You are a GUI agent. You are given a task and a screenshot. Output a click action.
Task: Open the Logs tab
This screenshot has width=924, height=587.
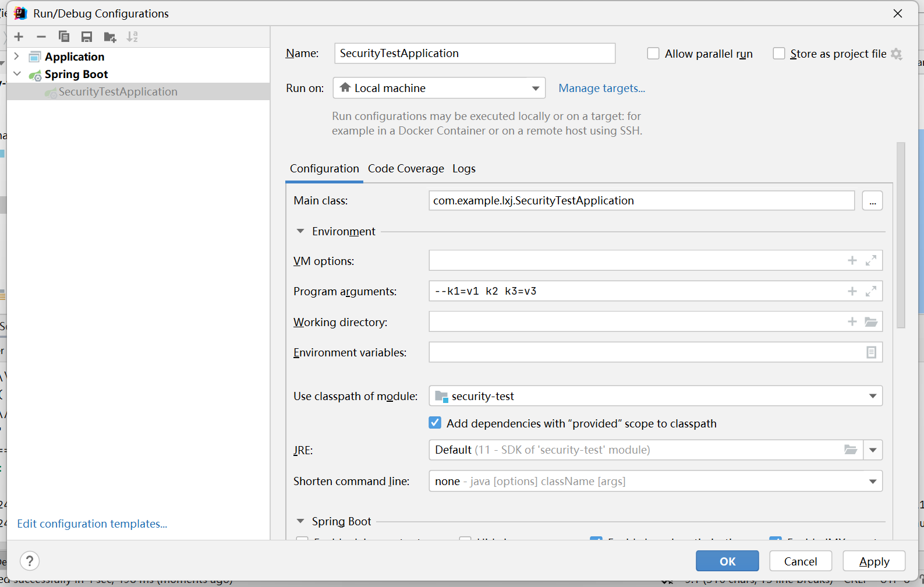click(463, 168)
